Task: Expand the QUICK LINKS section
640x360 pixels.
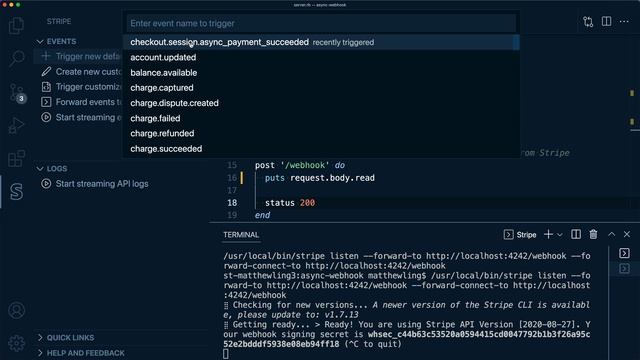Action: 40,338
